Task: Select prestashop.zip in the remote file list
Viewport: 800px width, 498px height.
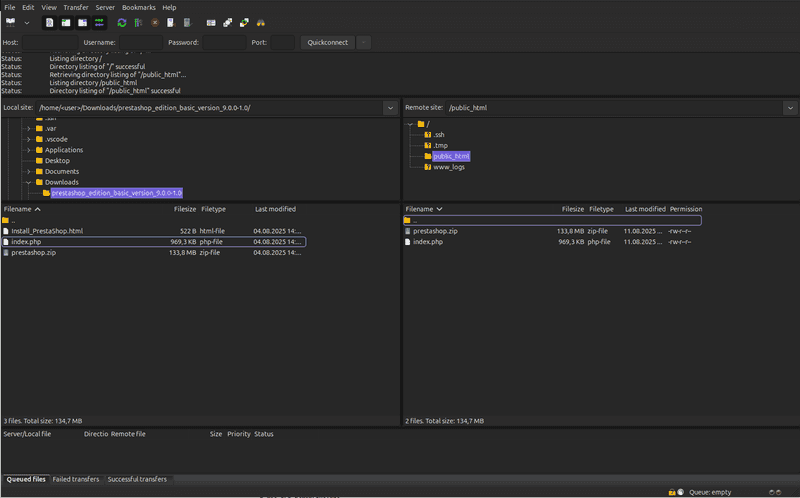Action: (x=435, y=231)
